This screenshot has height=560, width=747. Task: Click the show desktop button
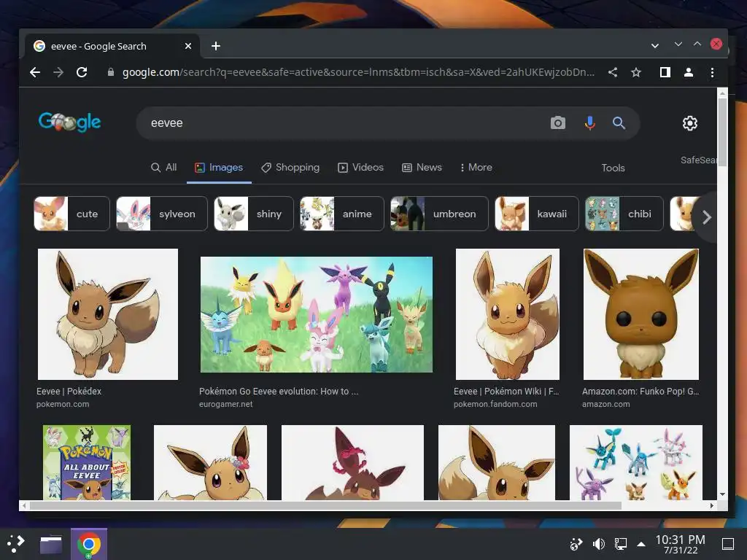(728, 544)
